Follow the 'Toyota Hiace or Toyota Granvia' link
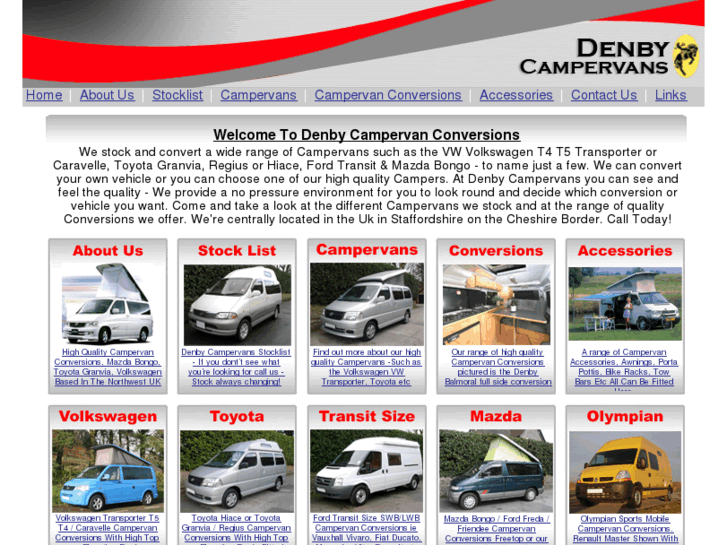Viewport: 727px width, 545px height. pyautogui.click(x=236, y=529)
